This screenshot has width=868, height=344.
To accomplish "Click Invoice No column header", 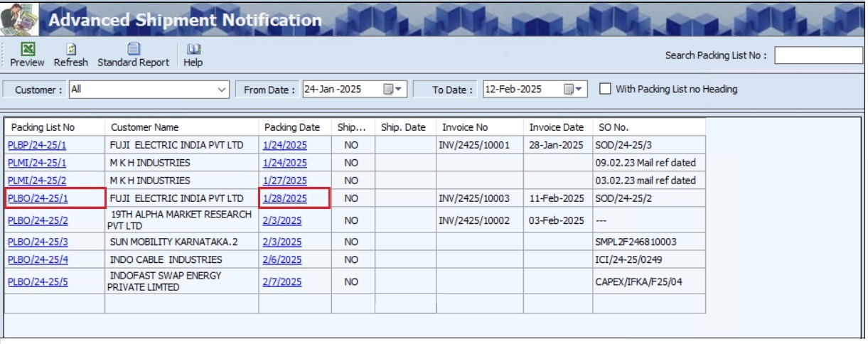I will pos(480,127).
